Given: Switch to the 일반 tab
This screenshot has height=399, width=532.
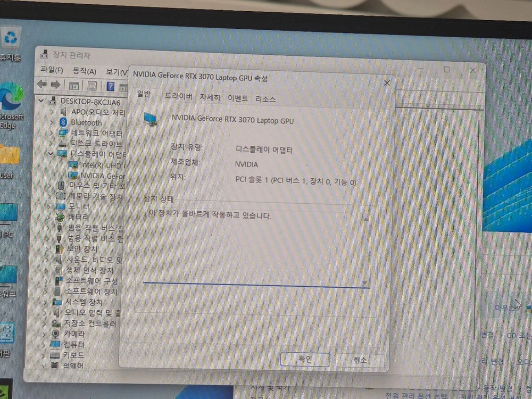Looking at the screenshot, I should (x=144, y=94).
